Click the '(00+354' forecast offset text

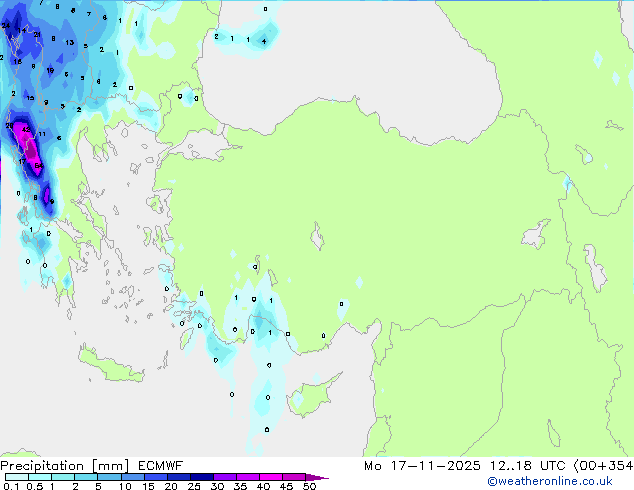(603, 466)
